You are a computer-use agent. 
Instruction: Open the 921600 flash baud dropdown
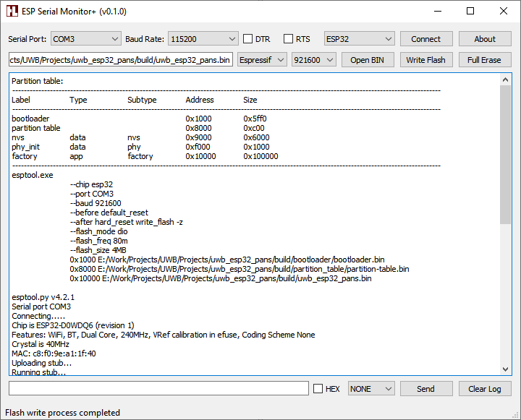point(314,60)
